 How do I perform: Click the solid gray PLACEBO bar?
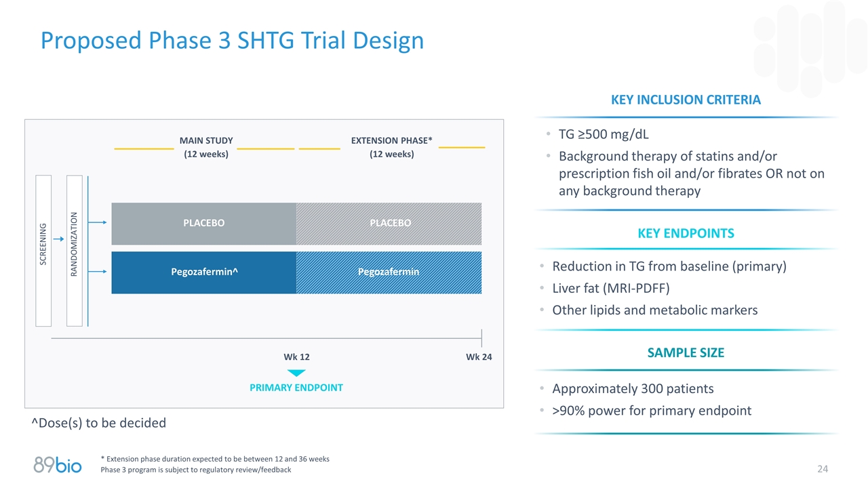pos(204,223)
